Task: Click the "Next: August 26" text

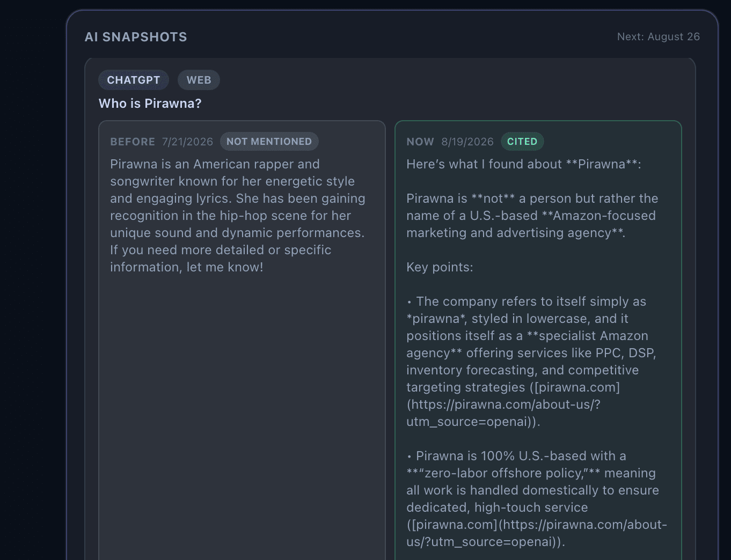Action: pyautogui.click(x=659, y=36)
